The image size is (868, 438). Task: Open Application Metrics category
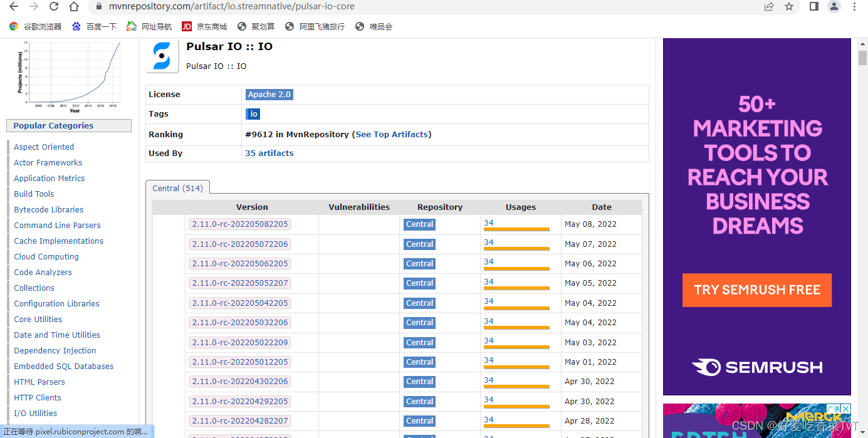pos(50,178)
